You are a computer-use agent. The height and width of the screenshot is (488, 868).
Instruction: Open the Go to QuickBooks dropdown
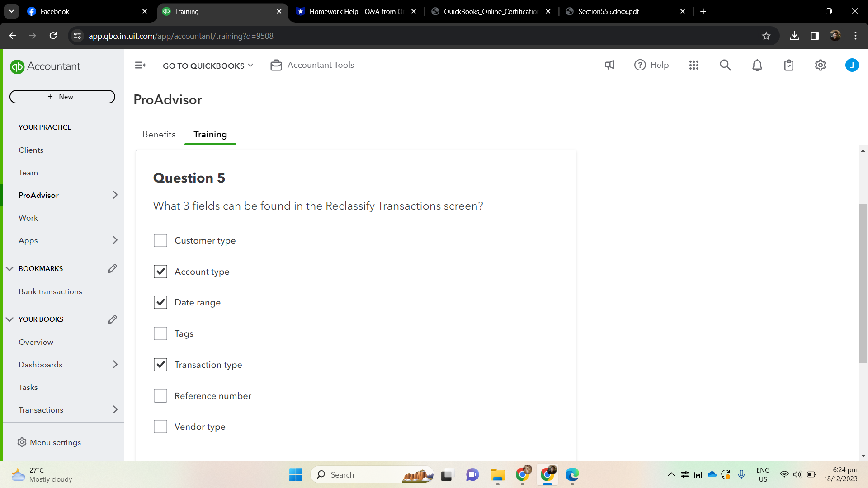[208, 66]
